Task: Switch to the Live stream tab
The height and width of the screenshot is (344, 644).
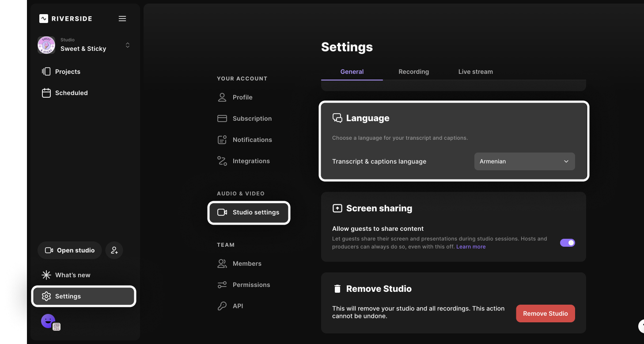Action: click(475, 72)
